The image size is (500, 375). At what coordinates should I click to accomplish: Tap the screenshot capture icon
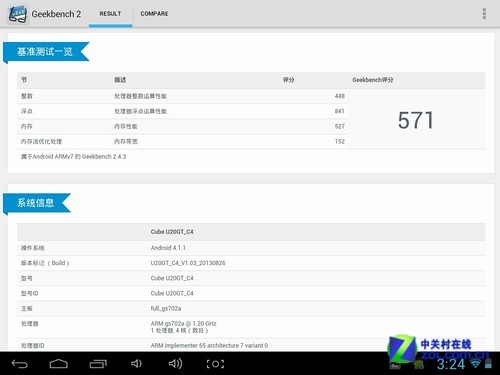coord(215,364)
